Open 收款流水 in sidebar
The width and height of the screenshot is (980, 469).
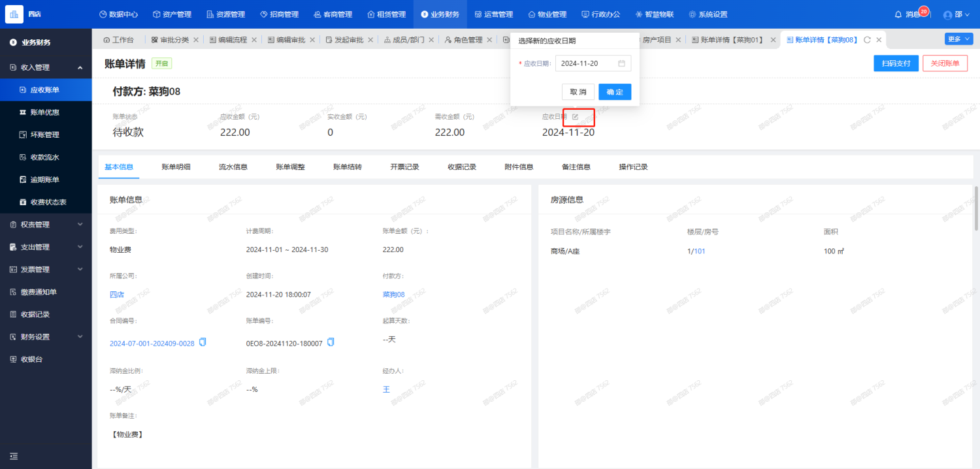pos(46,157)
